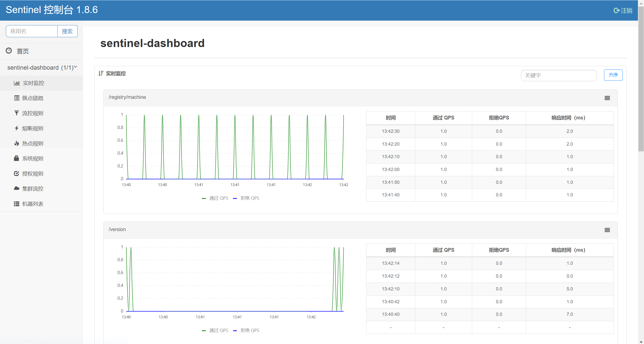This screenshot has height=344, width=644.
Task: Open the hamburger menu on /registry/machine panel
Action: pyautogui.click(x=607, y=98)
